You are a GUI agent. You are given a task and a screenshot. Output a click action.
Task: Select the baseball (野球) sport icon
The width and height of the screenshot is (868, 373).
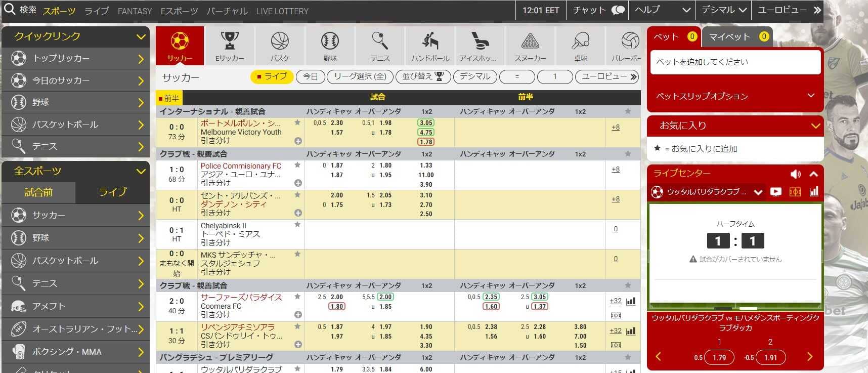pyautogui.click(x=330, y=40)
